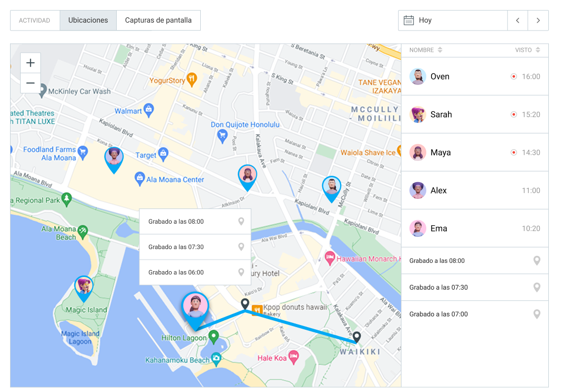The width and height of the screenshot is (561, 392).
Task: Zoom out of the map
Action: click(x=31, y=83)
